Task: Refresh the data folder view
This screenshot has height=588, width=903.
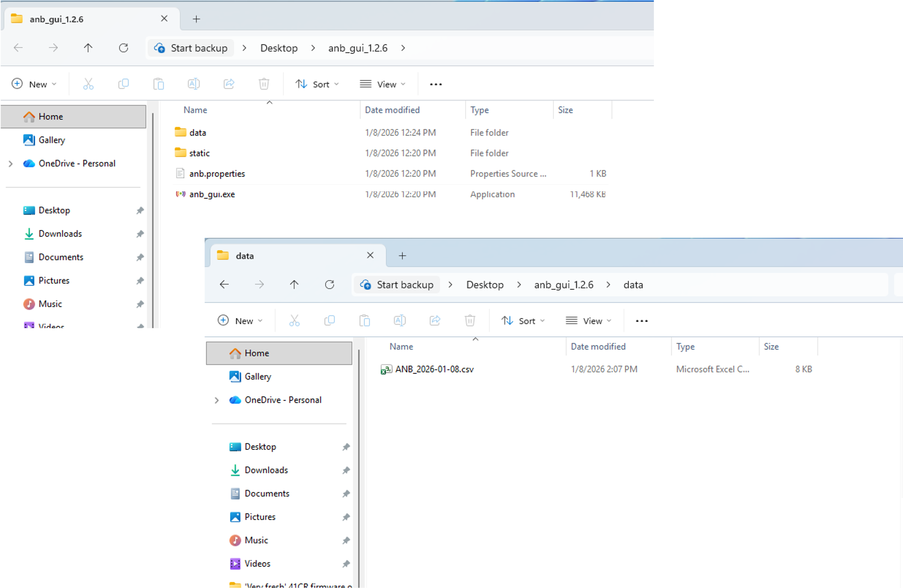Action: click(330, 284)
